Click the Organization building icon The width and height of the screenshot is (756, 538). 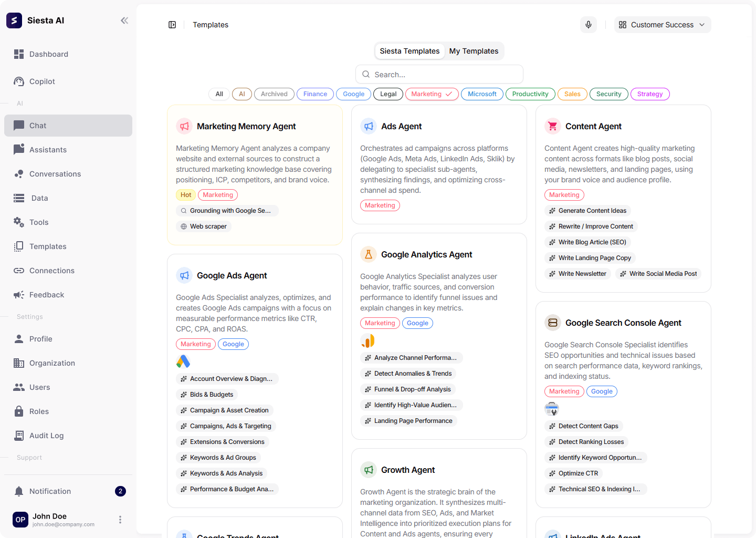pyautogui.click(x=19, y=363)
